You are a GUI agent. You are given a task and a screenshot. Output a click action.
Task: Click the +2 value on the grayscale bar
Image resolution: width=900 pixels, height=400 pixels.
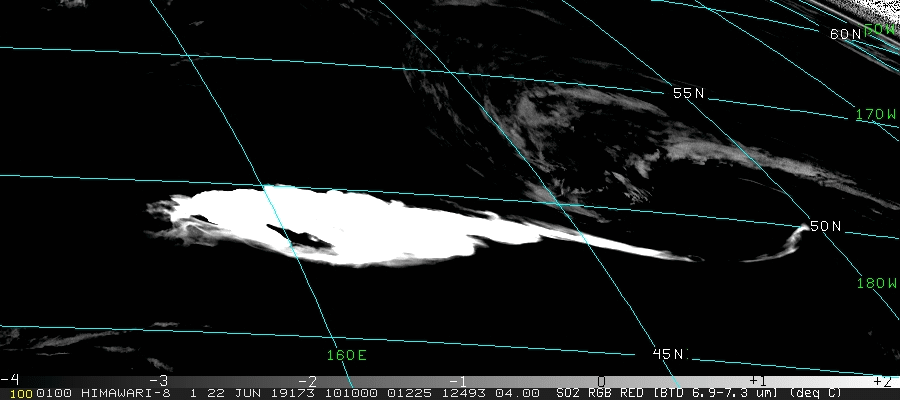tap(881, 380)
